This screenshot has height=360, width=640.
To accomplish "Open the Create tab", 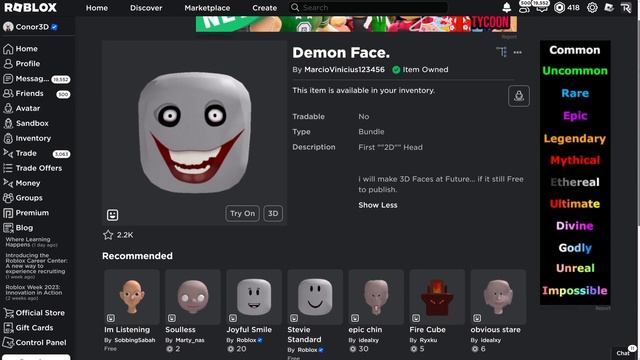I will pyautogui.click(x=264, y=8).
